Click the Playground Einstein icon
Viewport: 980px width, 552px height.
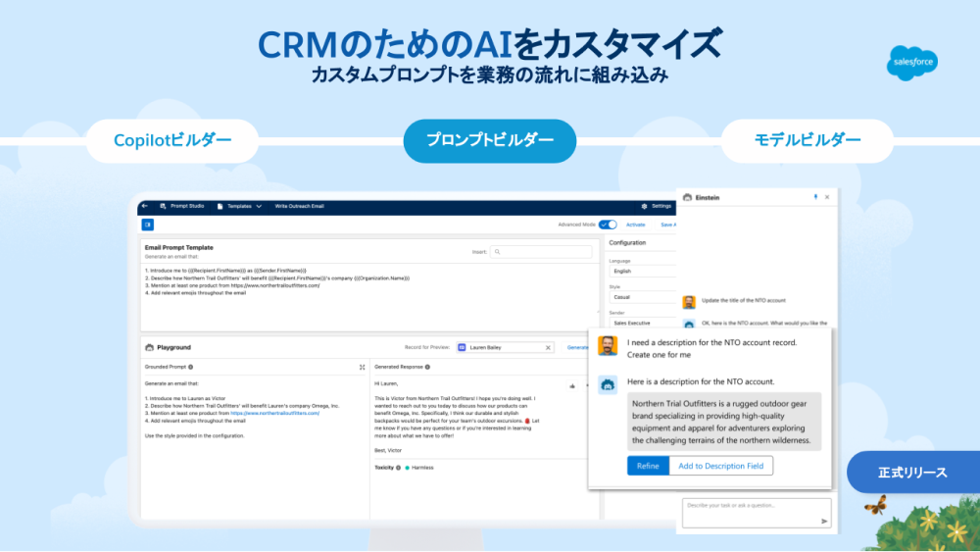click(149, 347)
